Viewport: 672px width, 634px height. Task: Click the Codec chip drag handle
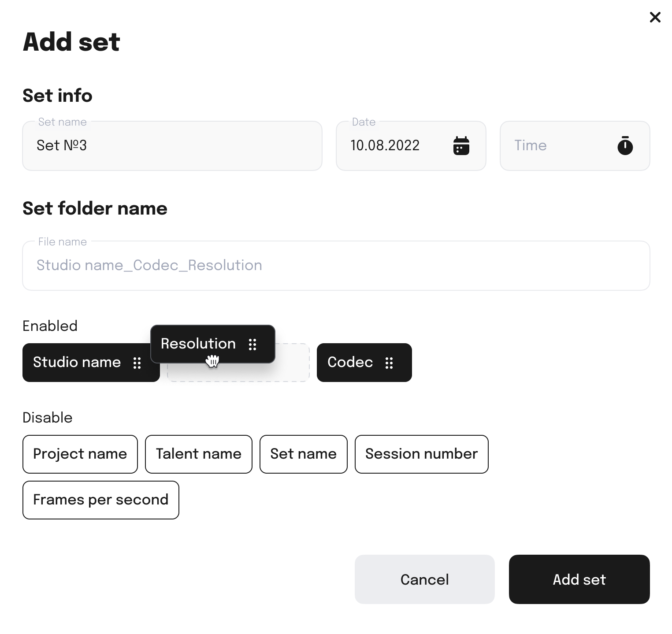click(x=389, y=363)
